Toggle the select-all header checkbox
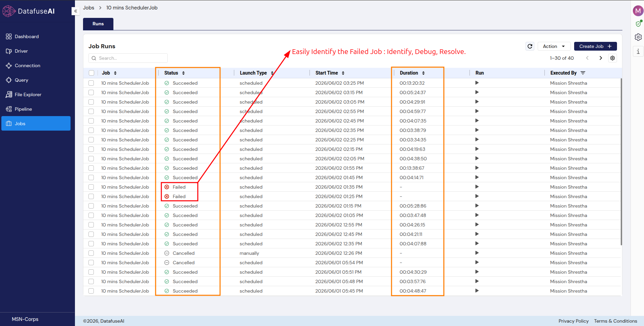This screenshot has height=326, width=644. click(91, 73)
